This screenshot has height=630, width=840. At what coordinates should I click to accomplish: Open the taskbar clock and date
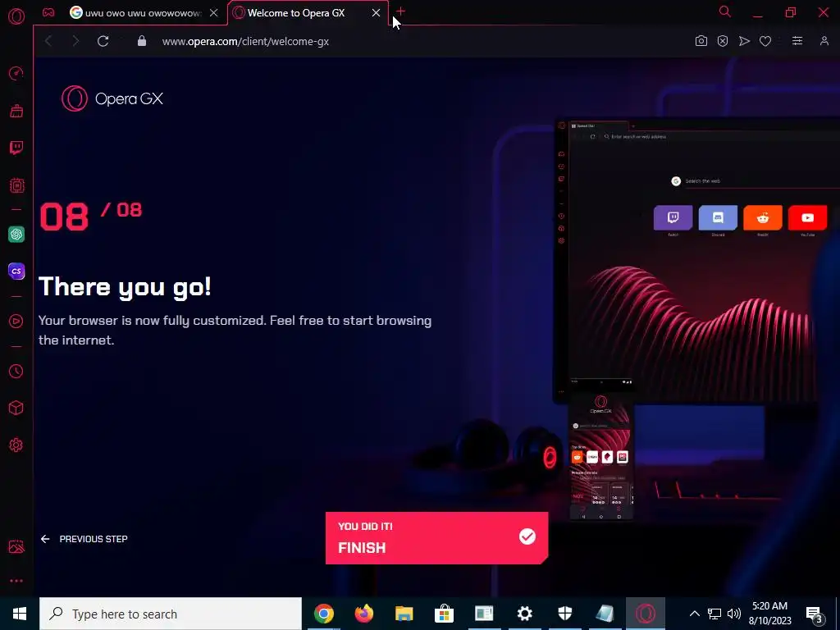(x=769, y=614)
